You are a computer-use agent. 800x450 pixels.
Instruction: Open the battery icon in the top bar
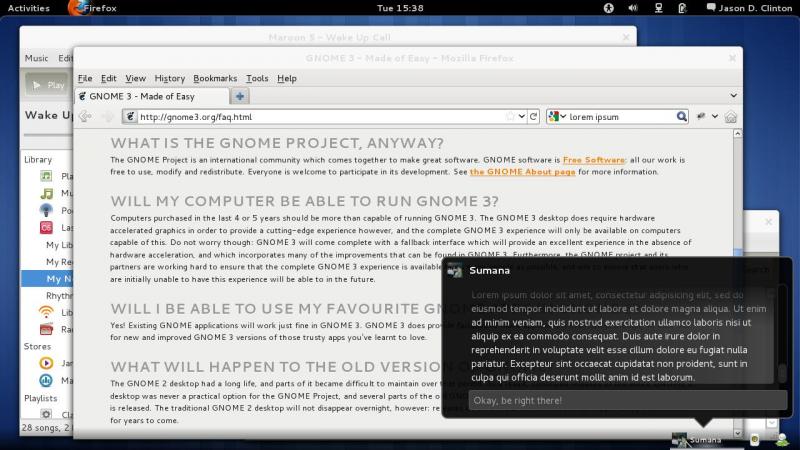[682, 8]
